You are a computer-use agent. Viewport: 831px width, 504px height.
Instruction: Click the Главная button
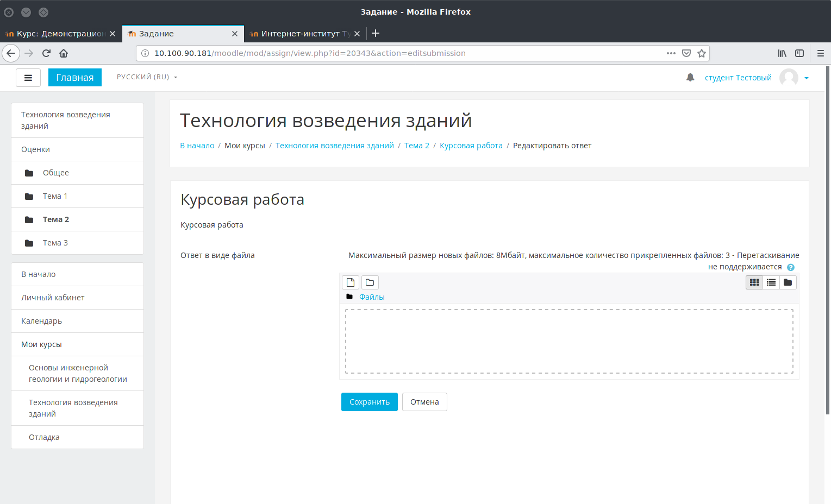75,78
